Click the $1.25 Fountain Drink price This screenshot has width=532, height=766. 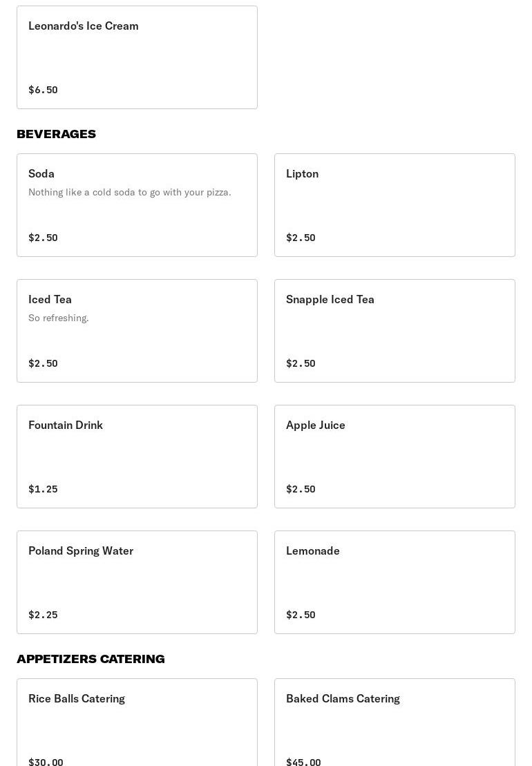pyautogui.click(x=43, y=489)
